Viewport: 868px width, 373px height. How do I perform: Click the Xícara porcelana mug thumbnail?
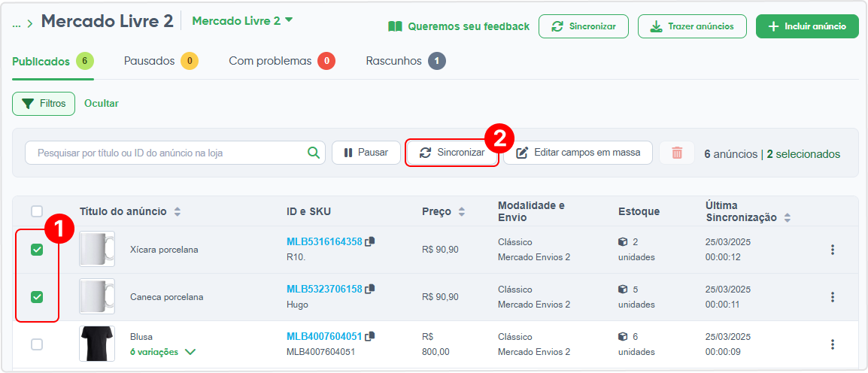point(97,249)
